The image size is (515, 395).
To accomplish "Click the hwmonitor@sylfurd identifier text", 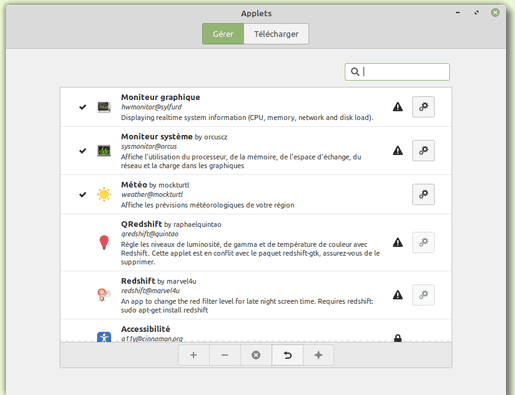I will click(151, 107).
